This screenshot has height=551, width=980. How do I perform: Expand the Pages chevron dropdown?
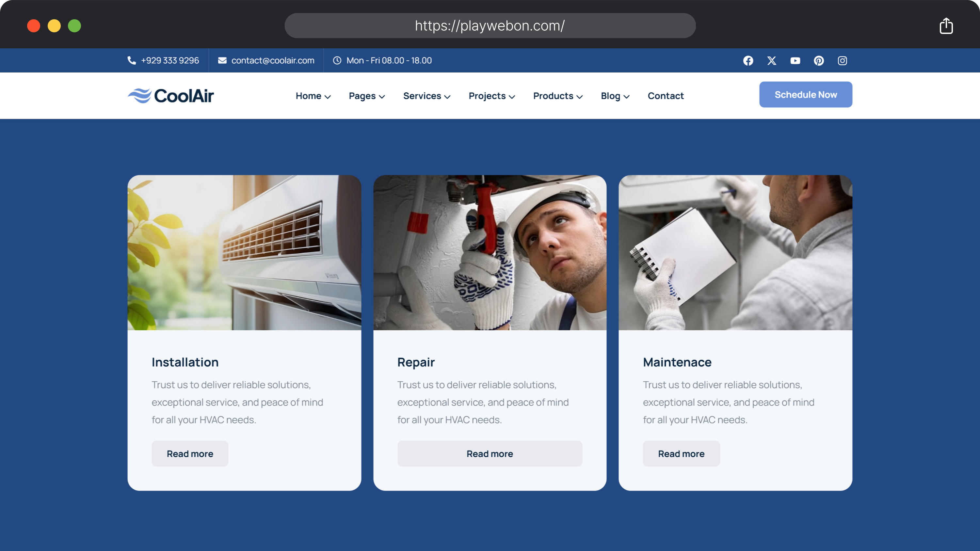pos(382,97)
